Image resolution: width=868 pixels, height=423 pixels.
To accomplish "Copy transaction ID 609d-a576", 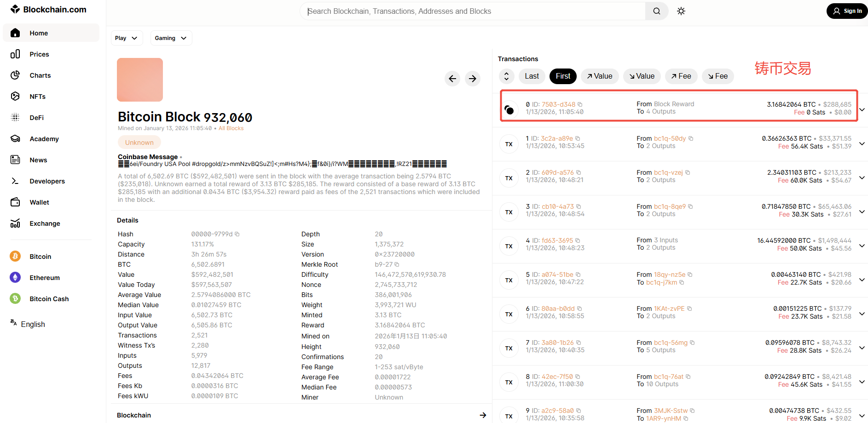I will coord(579,172).
